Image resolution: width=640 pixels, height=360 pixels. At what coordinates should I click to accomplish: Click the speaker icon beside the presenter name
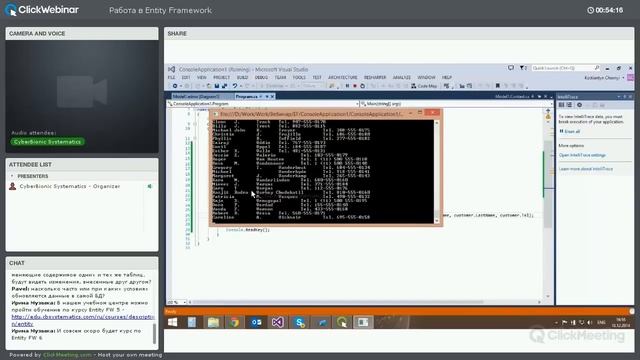(x=150, y=187)
